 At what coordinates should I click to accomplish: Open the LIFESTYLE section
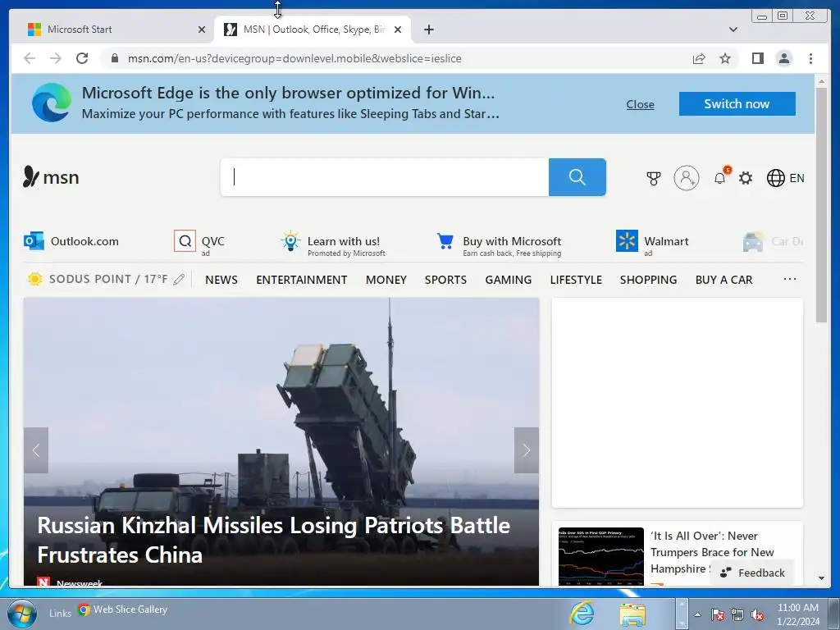coord(576,280)
